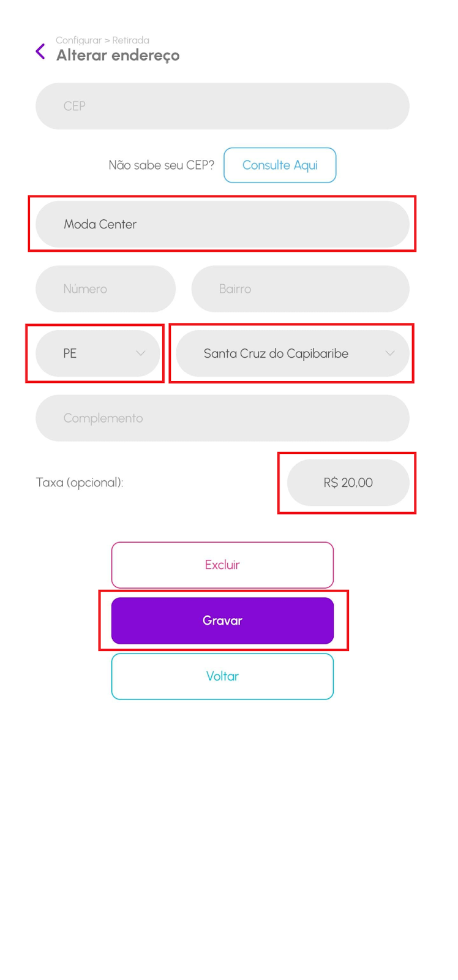This screenshot has width=458, height=980.
Task: Focus the Complemento input field
Action: coord(222,418)
